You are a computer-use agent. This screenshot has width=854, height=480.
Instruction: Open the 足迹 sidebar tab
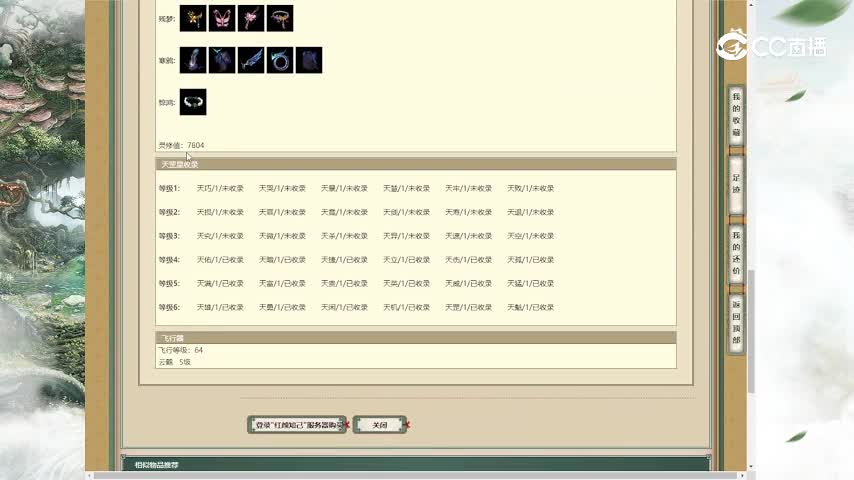click(736, 184)
